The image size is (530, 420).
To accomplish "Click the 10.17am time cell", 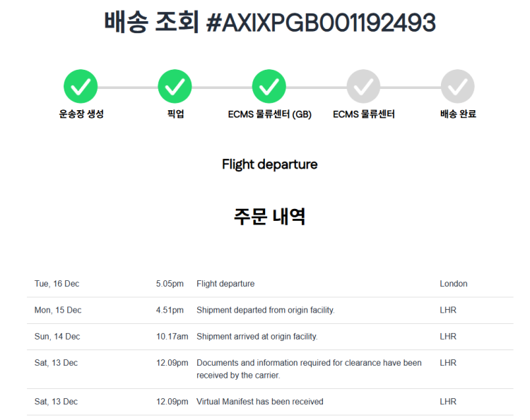I will pos(172,337).
